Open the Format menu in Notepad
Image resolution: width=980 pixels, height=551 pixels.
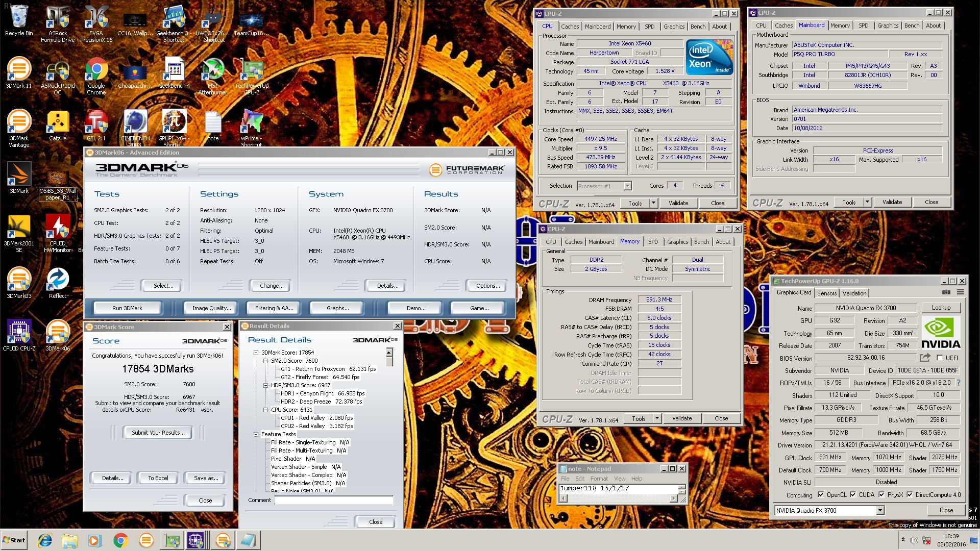pos(599,479)
